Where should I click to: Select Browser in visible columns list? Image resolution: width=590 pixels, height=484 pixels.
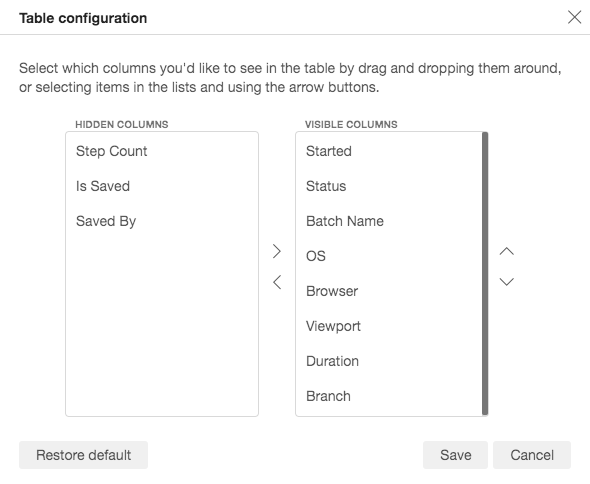(389, 291)
